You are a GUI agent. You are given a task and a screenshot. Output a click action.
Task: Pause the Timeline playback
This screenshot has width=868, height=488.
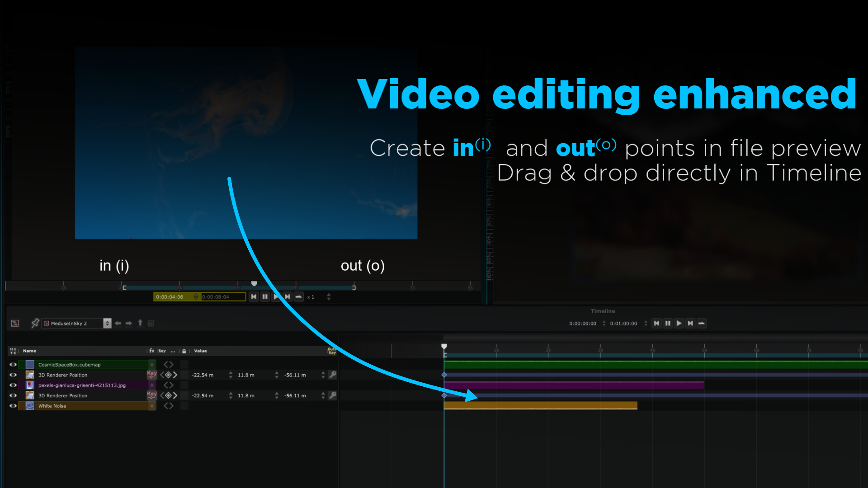coord(668,323)
